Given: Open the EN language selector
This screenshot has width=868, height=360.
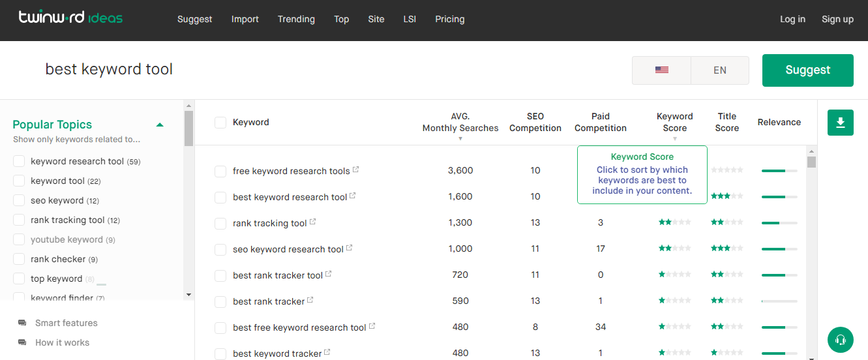Looking at the screenshot, I should [720, 70].
